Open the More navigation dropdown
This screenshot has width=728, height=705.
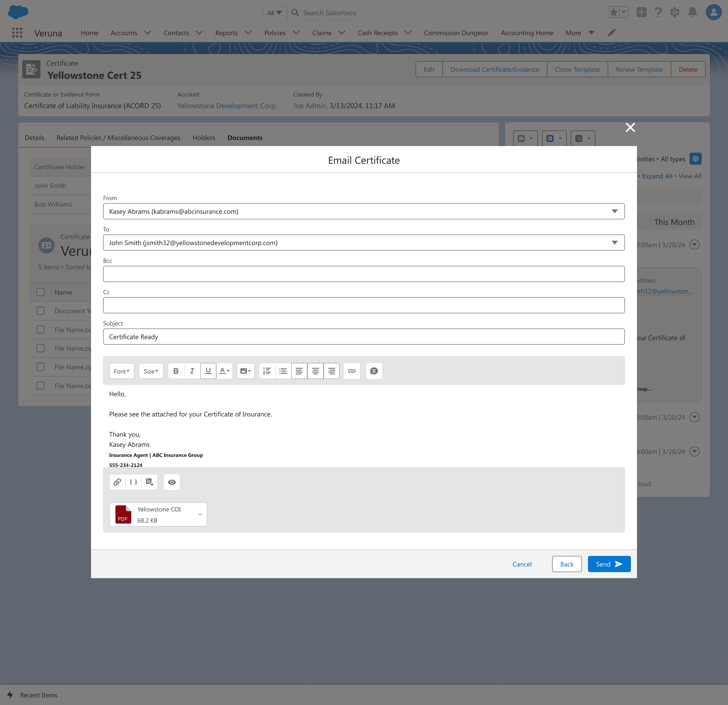pos(580,33)
